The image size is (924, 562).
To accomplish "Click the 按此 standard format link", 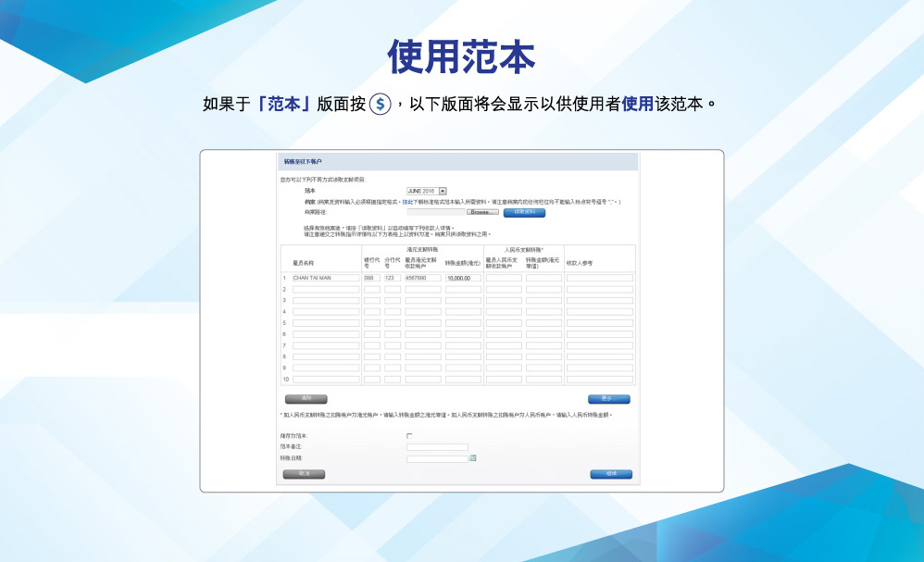I will (406, 201).
